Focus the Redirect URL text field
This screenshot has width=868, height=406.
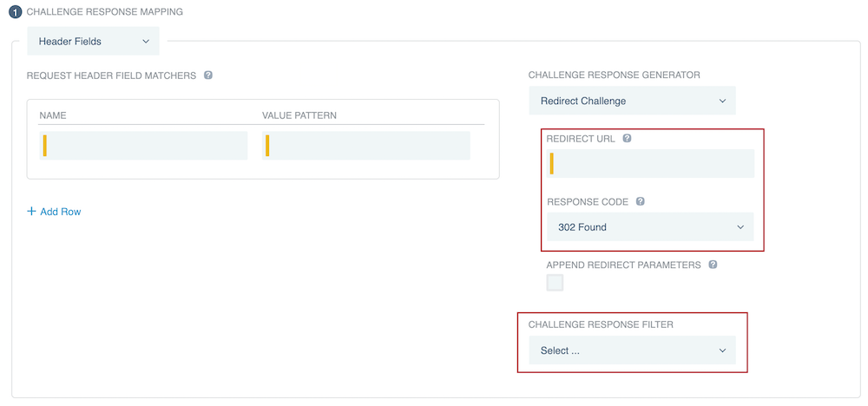coord(653,163)
